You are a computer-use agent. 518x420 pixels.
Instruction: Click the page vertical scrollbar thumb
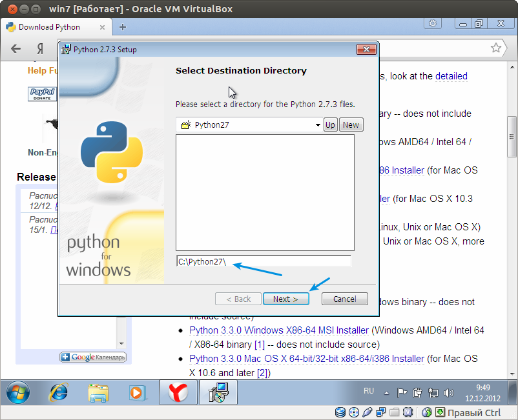pyautogui.click(x=512, y=137)
